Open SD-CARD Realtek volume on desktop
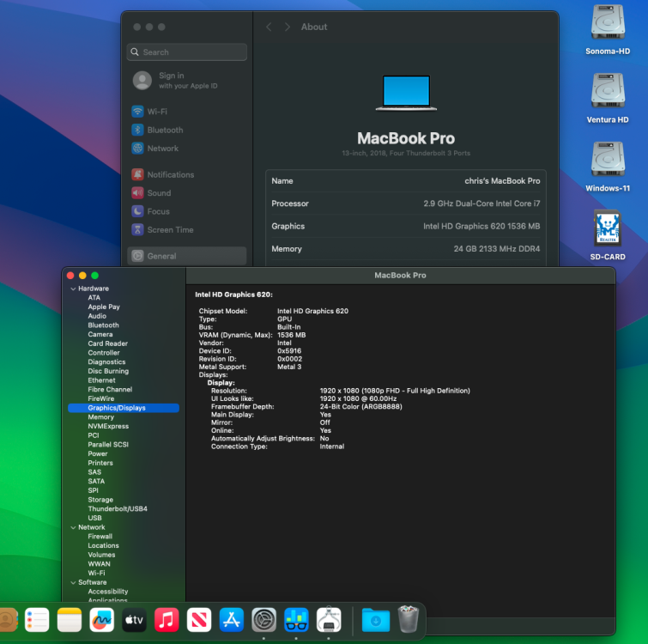 [x=607, y=235]
